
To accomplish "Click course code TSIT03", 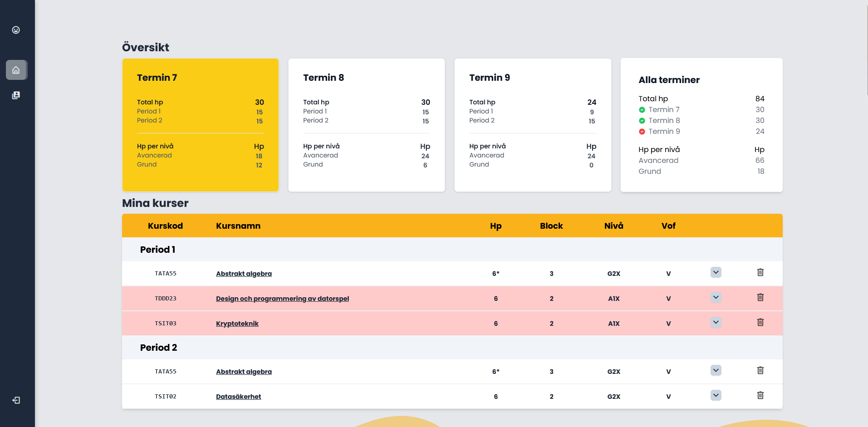I will (166, 324).
